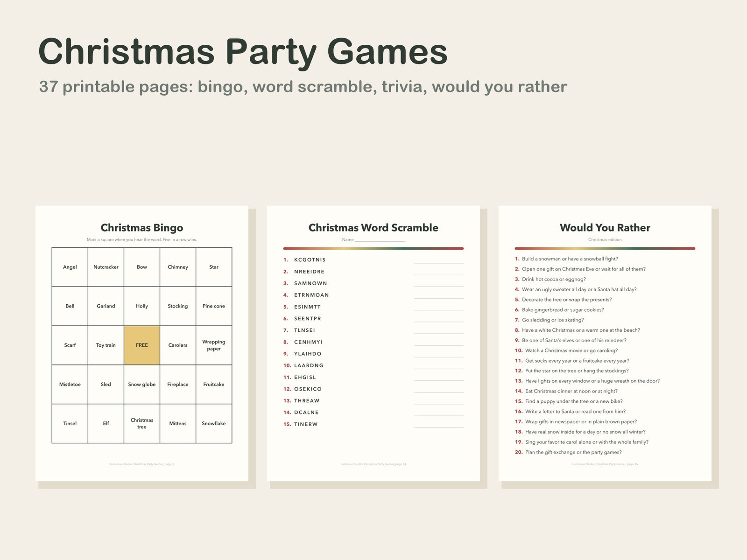Click question 1 about building a snowman

(566, 259)
